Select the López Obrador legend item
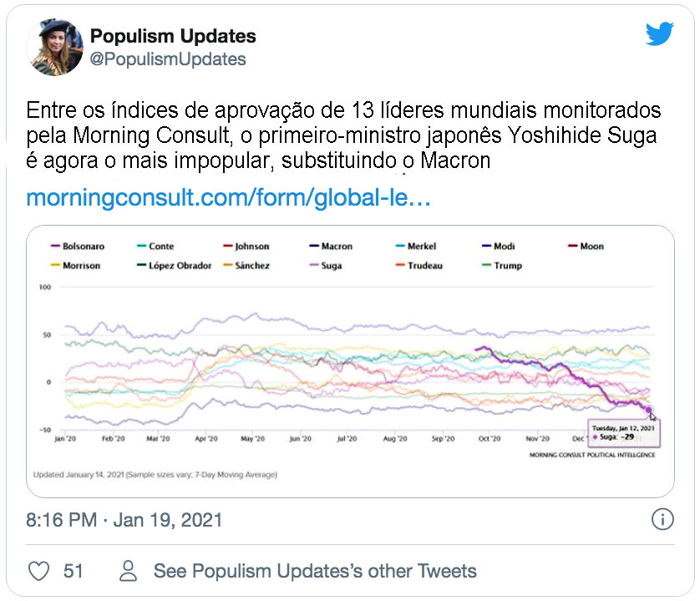Screen dimensions: 700x601 click(174, 266)
